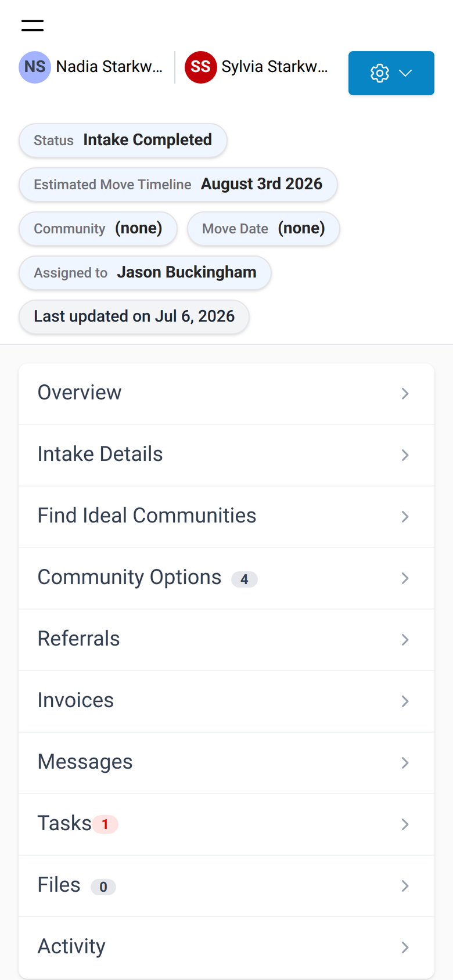Set the Move Date (none) pill

pos(264,229)
